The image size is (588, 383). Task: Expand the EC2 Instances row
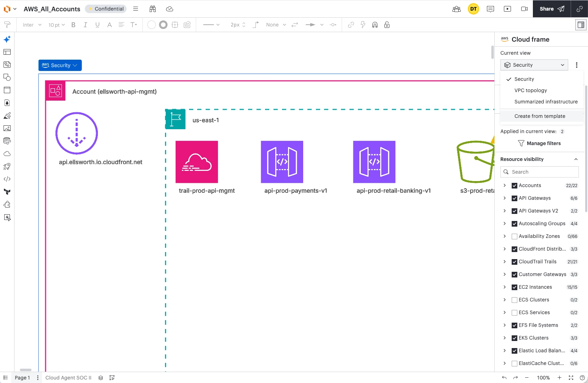pos(505,287)
